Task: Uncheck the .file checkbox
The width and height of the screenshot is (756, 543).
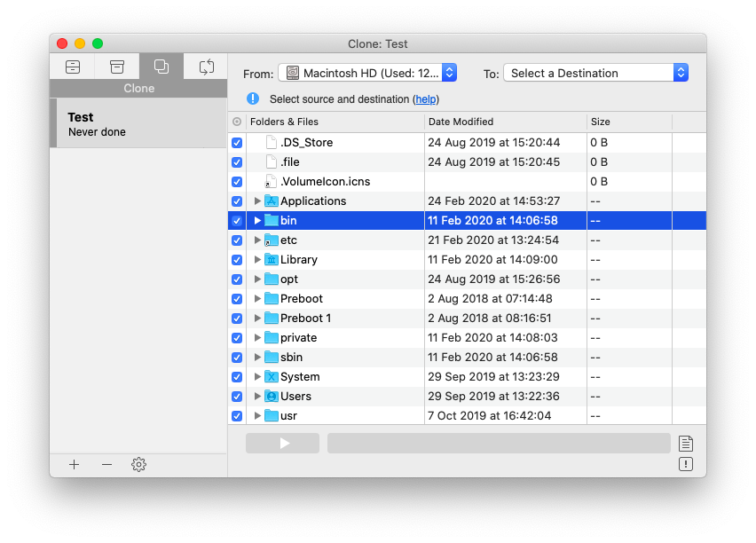Action: (237, 162)
